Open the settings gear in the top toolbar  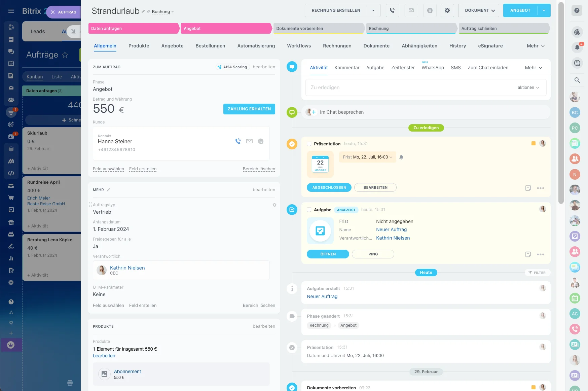click(x=447, y=10)
